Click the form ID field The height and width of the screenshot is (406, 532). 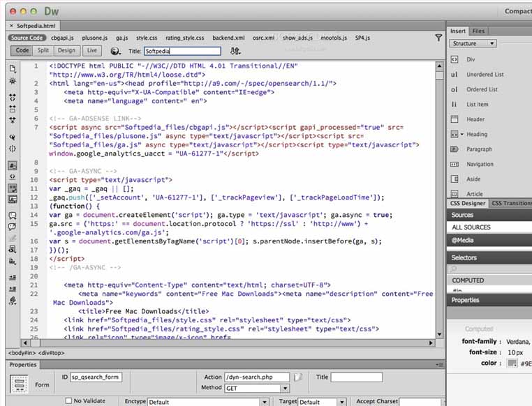(x=96, y=377)
